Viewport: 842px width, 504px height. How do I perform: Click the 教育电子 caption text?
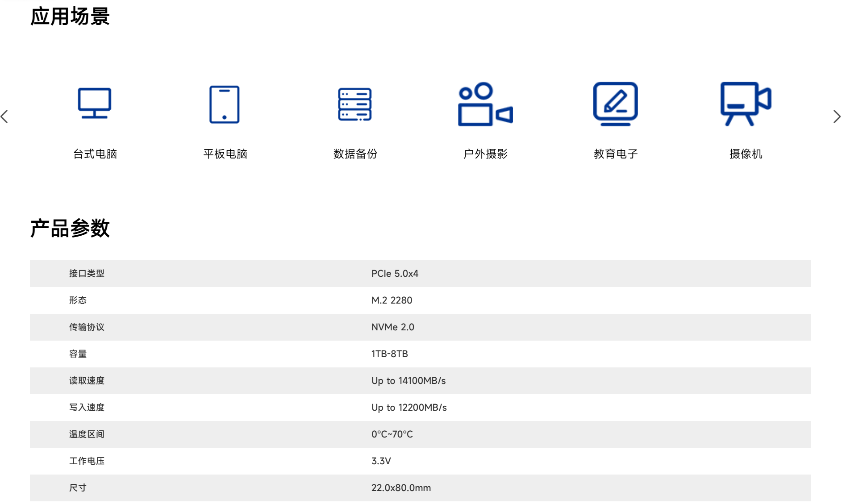pos(616,154)
